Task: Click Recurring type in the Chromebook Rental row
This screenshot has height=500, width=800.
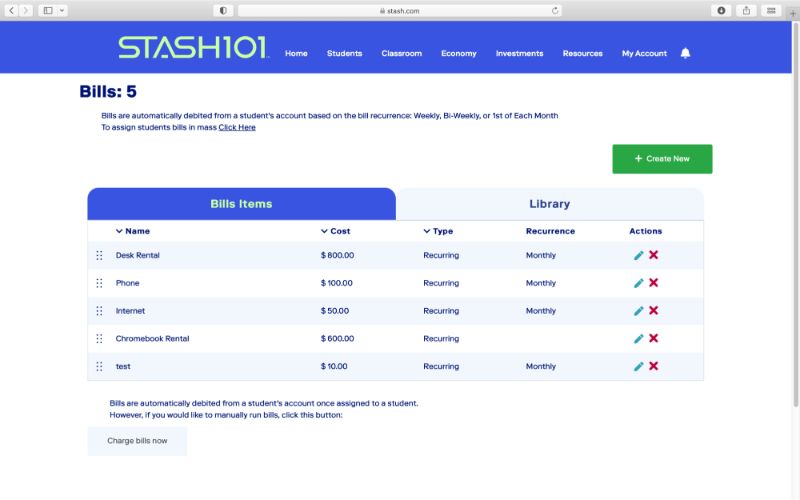Action: point(441,338)
